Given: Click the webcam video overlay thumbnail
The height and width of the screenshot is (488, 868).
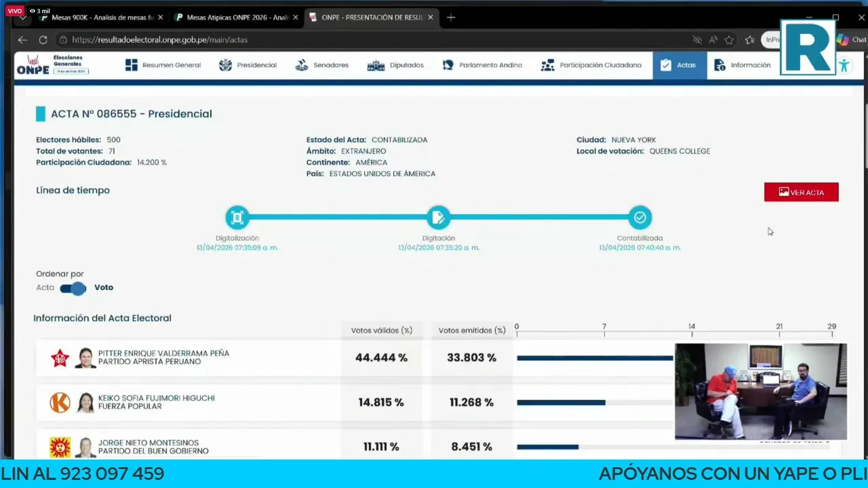Looking at the screenshot, I should [761, 392].
